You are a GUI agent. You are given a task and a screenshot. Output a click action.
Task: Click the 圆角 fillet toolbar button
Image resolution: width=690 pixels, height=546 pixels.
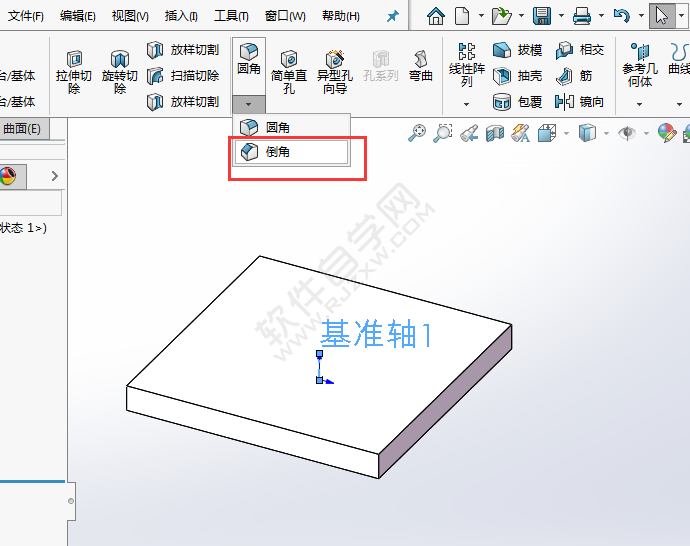point(249,59)
